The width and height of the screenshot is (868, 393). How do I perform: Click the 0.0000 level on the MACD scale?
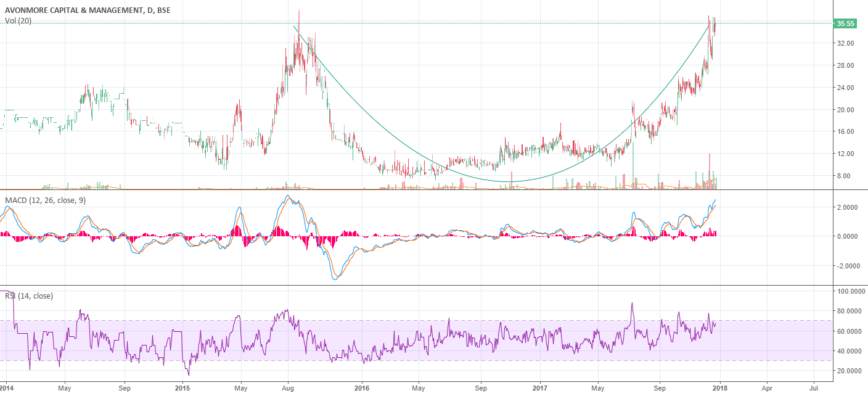pos(846,235)
